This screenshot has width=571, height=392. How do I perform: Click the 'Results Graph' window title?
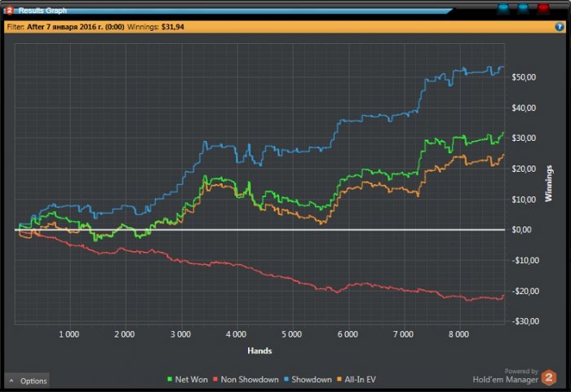(x=42, y=11)
